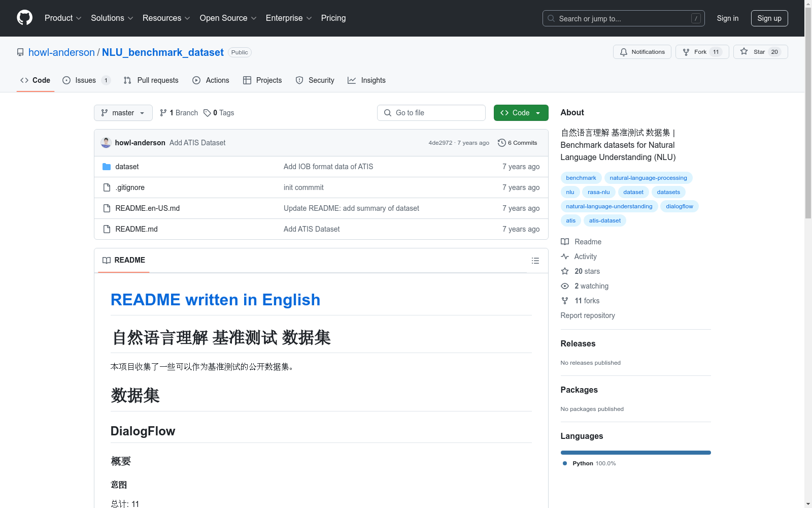Open the Actions tab
Image resolution: width=812 pixels, height=508 pixels.
(211, 80)
